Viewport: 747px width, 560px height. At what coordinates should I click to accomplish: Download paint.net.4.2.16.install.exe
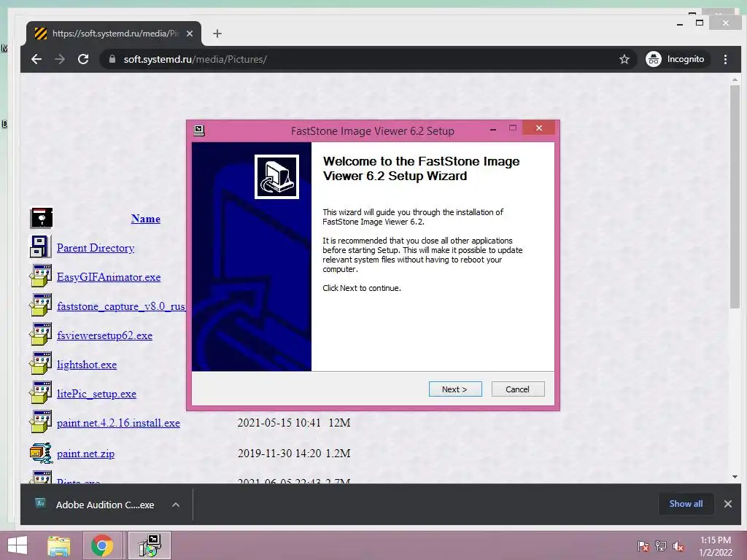118,423
